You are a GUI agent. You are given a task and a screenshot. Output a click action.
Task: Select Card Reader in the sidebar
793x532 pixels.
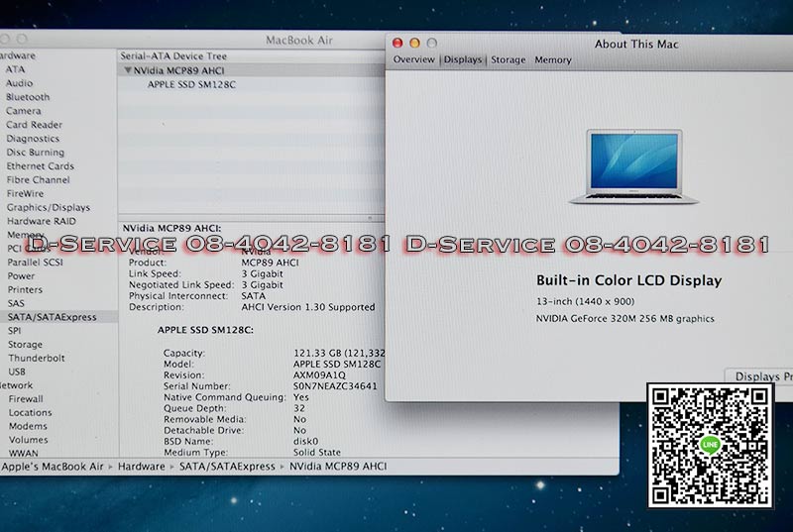(34, 124)
